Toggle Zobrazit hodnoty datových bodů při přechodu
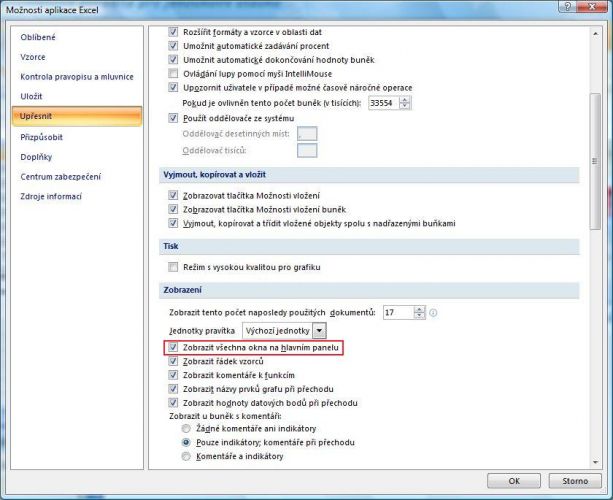This screenshot has height=500, width=613. (173, 403)
